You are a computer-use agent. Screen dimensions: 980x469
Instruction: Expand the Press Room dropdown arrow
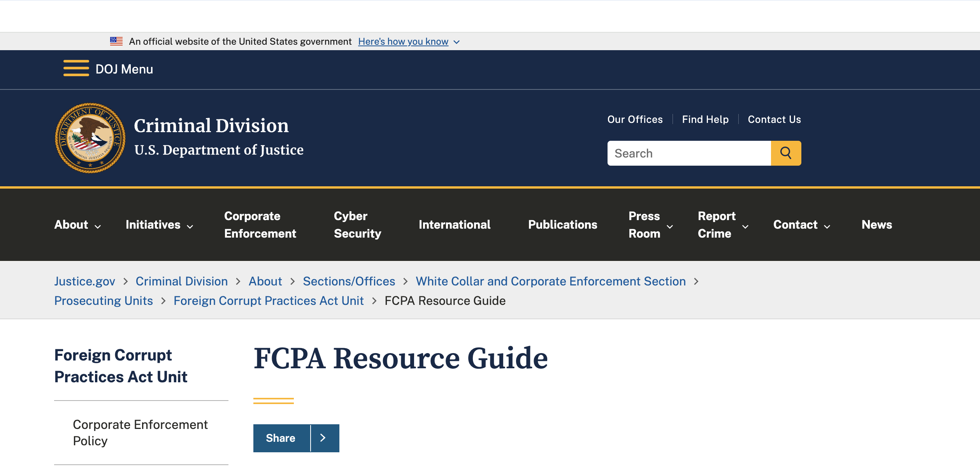pyautogui.click(x=670, y=226)
